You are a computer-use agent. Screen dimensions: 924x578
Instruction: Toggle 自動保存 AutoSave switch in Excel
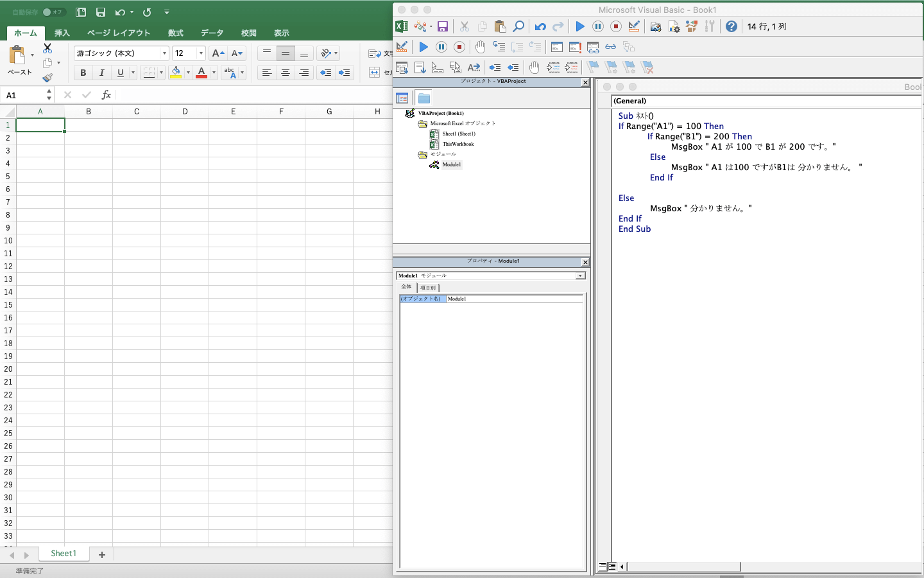click(53, 12)
